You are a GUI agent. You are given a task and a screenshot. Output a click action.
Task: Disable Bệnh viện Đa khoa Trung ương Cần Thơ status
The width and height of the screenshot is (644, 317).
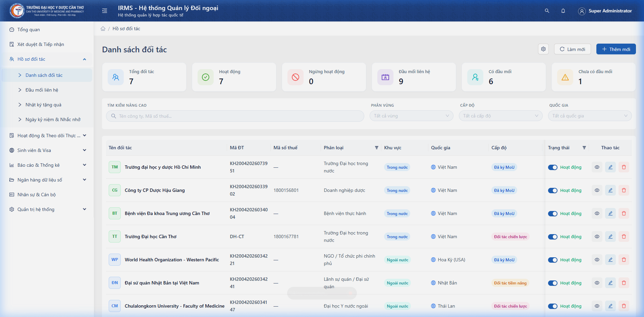552,214
